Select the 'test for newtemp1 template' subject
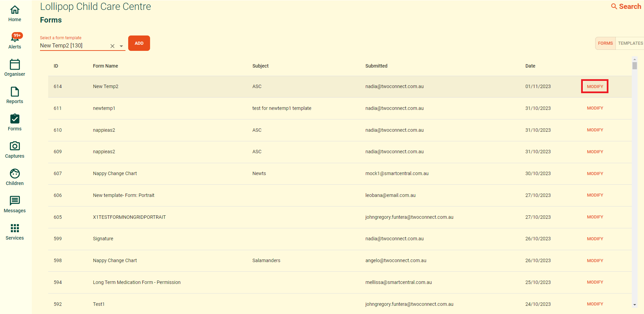 point(282,108)
